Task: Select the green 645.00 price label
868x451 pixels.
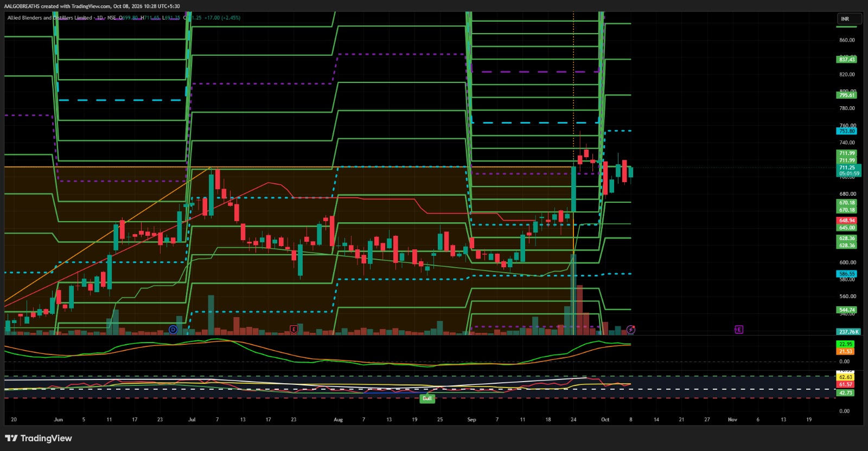Action: click(x=847, y=228)
